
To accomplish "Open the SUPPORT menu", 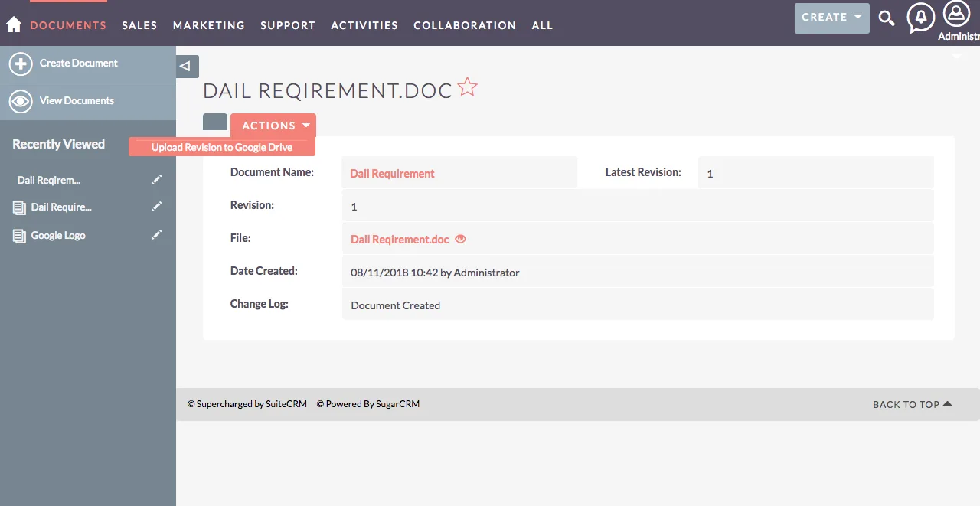I will 288,25.
